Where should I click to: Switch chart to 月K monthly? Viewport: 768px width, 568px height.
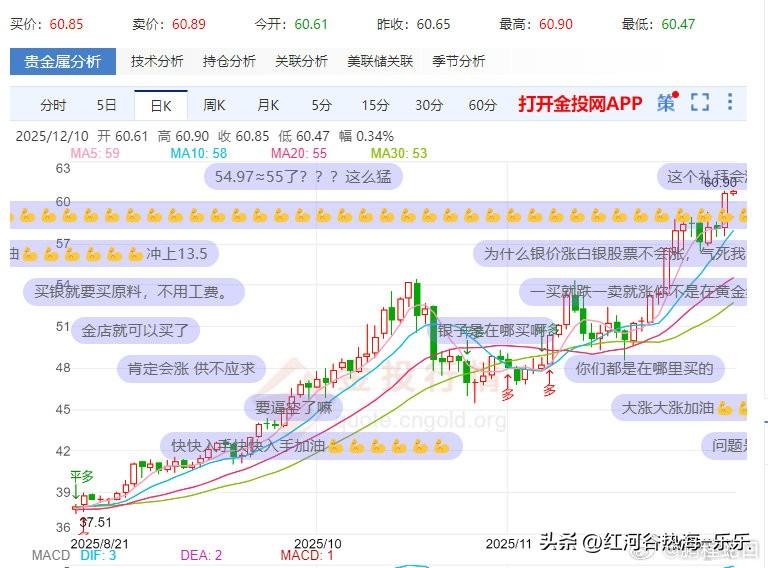coord(268,105)
